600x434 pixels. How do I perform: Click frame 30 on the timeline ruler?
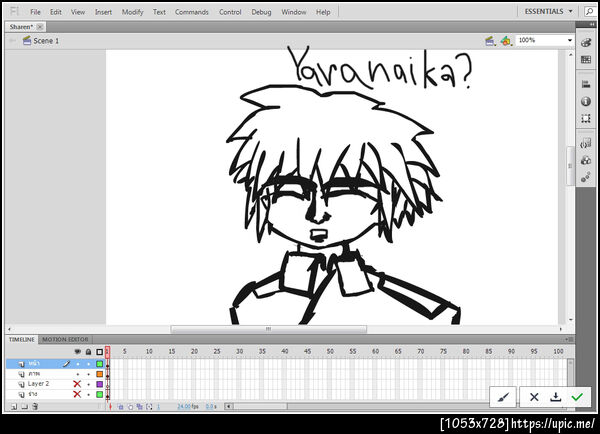240,351
